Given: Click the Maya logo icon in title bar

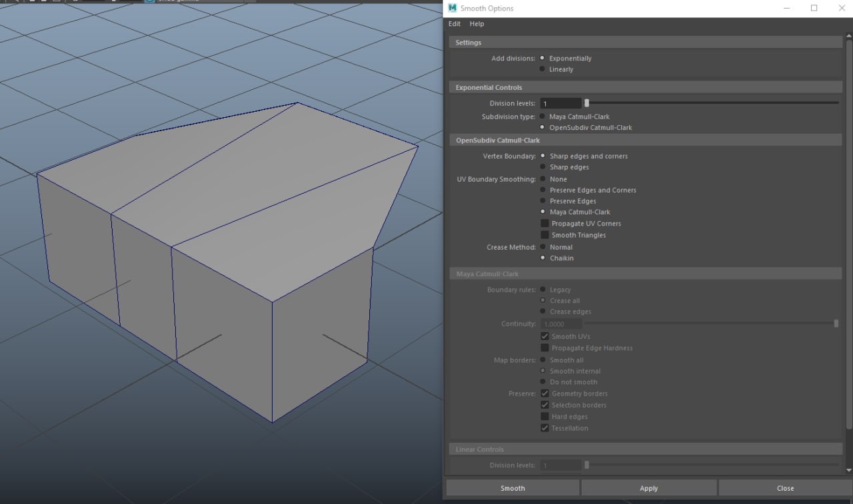Looking at the screenshot, I should tap(452, 8).
